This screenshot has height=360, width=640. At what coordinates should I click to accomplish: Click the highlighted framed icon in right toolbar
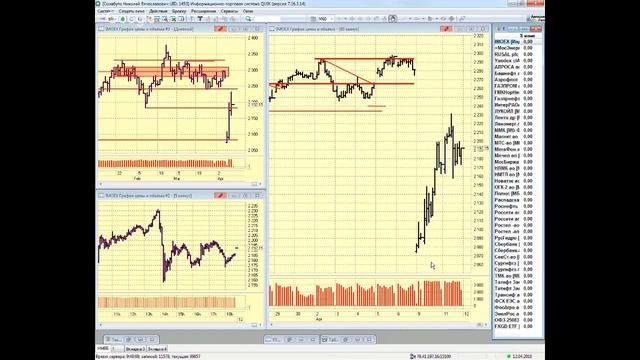[x=393, y=19]
